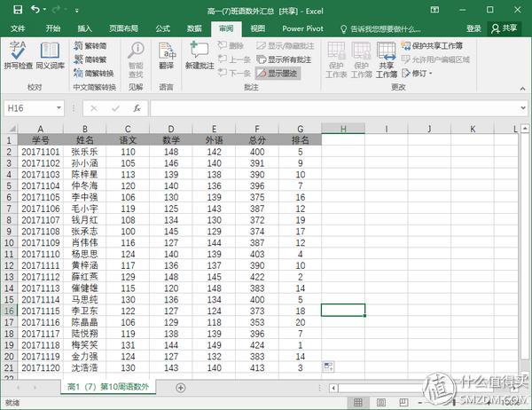
Task: Insert a New Comment (新建批注)
Action: (199, 55)
